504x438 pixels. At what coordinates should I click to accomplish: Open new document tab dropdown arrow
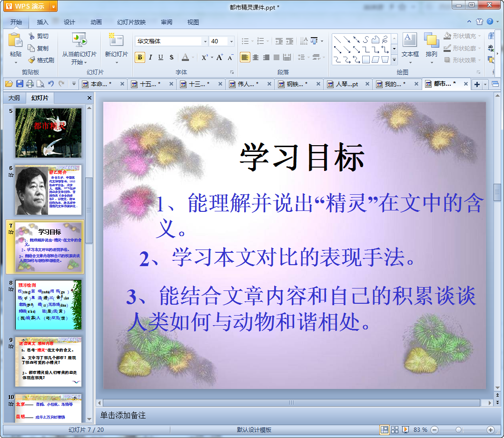click(x=485, y=84)
